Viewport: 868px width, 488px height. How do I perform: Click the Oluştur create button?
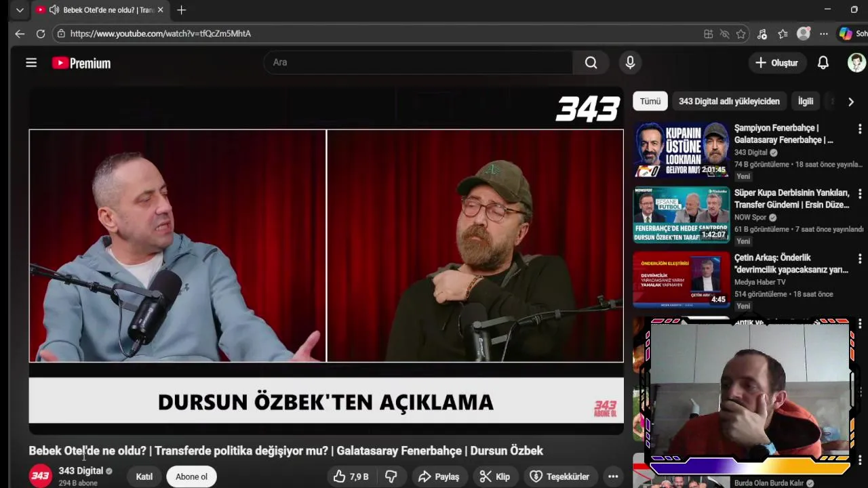pos(776,62)
